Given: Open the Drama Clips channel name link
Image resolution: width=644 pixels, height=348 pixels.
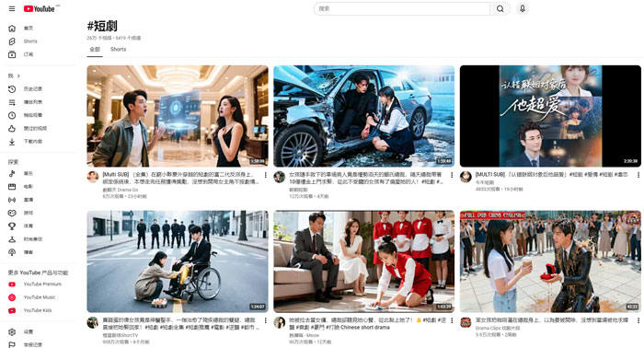Looking at the screenshot, I should 498,328.
